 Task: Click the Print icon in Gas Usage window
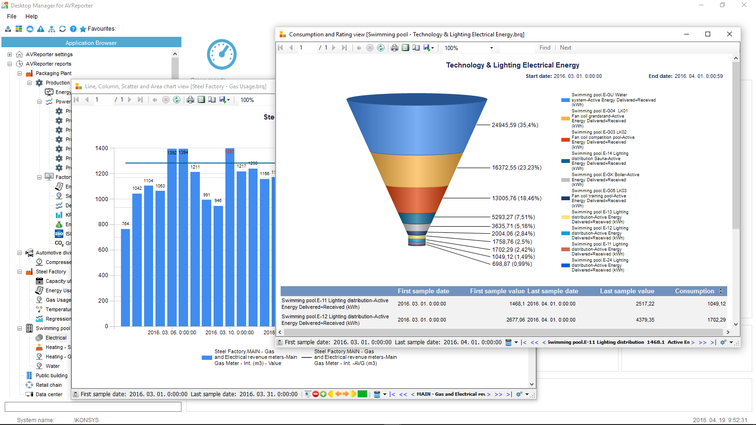(190, 100)
